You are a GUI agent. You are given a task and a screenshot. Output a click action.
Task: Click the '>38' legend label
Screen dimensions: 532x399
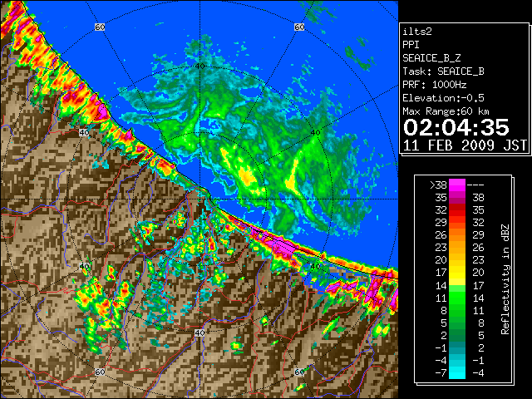coord(438,185)
